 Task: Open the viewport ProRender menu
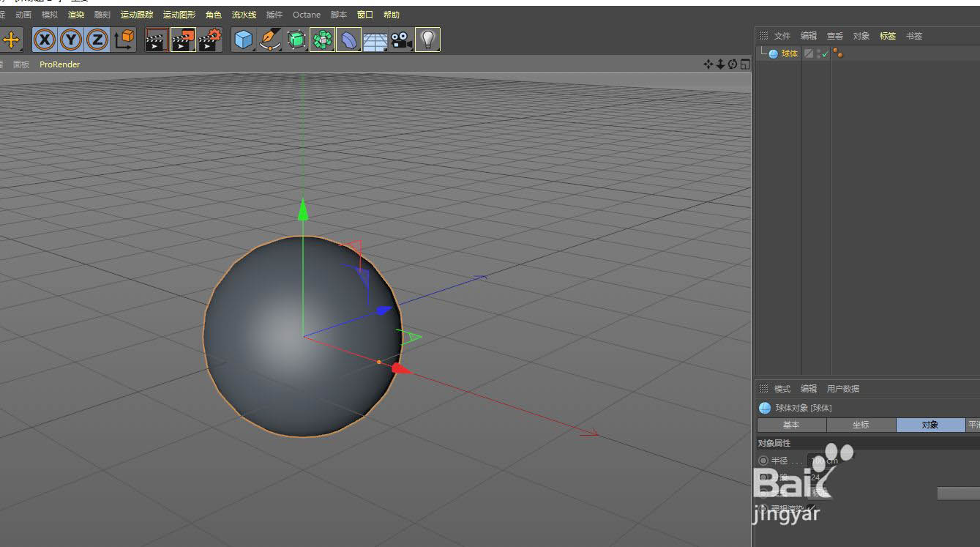(60, 64)
